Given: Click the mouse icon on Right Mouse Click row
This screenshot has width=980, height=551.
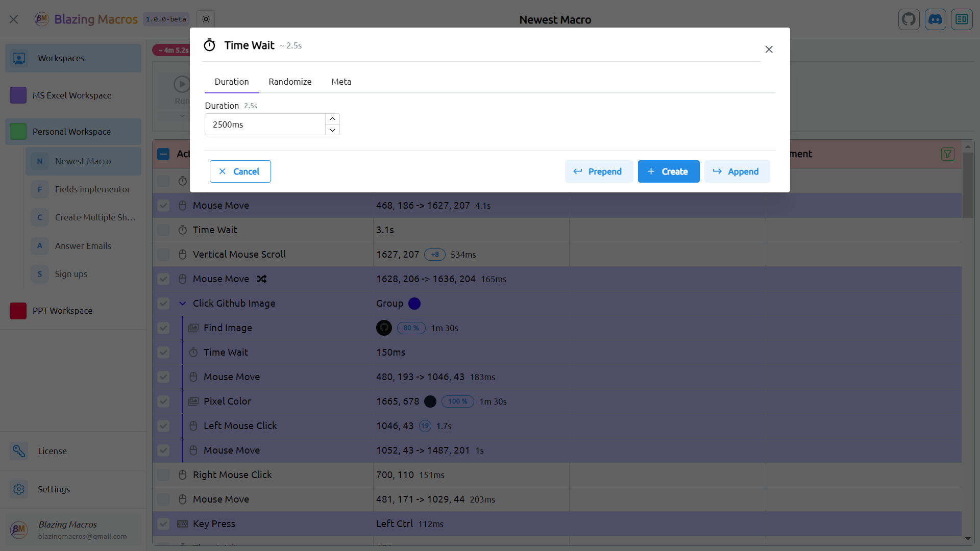Looking at the screenshot, I should (x=182, y=475).
